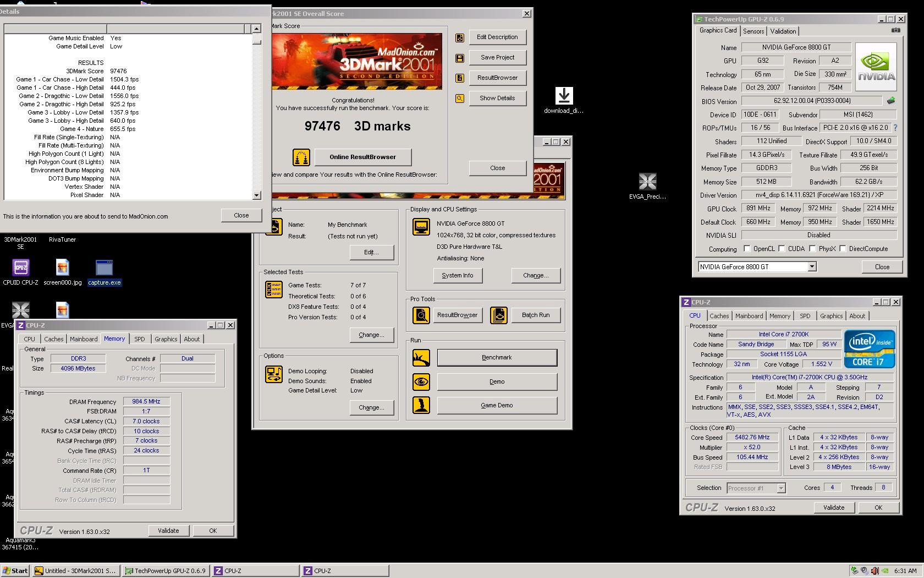Click the Bus Interface question mark icon
Screen dimensions: 924x578
(895, 128)
